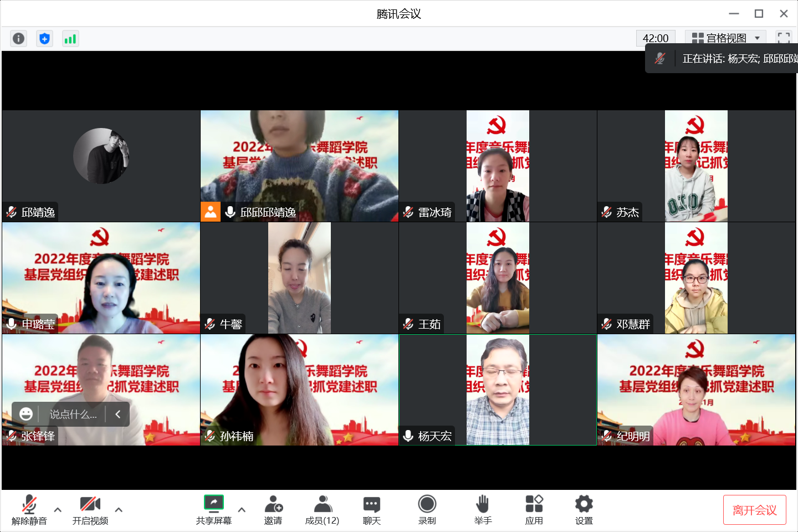This screenshot has width=798, height=532.
Task: Toggle share screen (共享屏幕)
Action: pos(213,510)
